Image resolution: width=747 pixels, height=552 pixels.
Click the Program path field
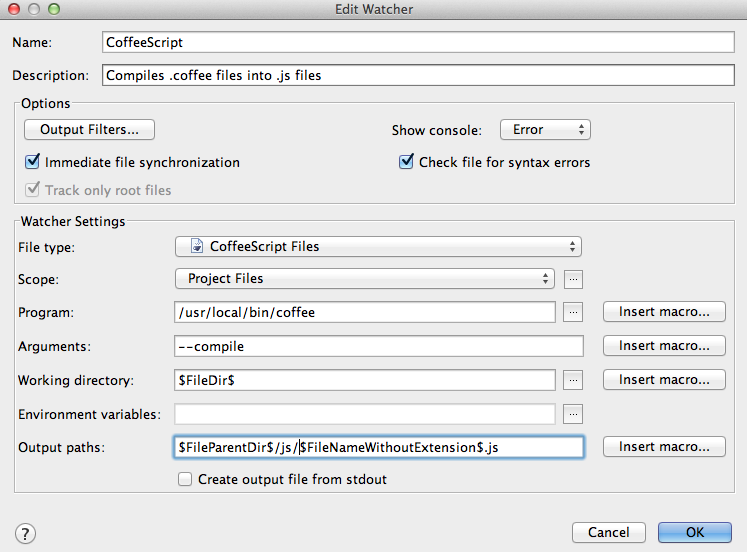(x=365, y=312)
